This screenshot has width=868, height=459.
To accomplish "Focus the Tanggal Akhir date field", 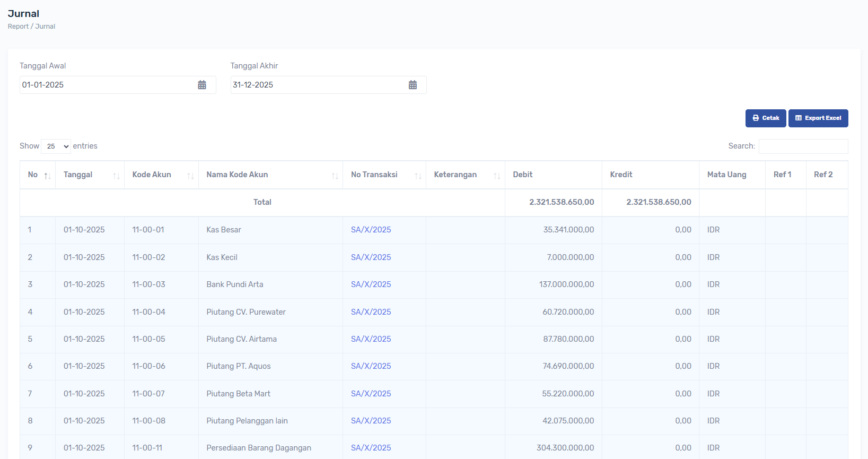I will point(317,85).
